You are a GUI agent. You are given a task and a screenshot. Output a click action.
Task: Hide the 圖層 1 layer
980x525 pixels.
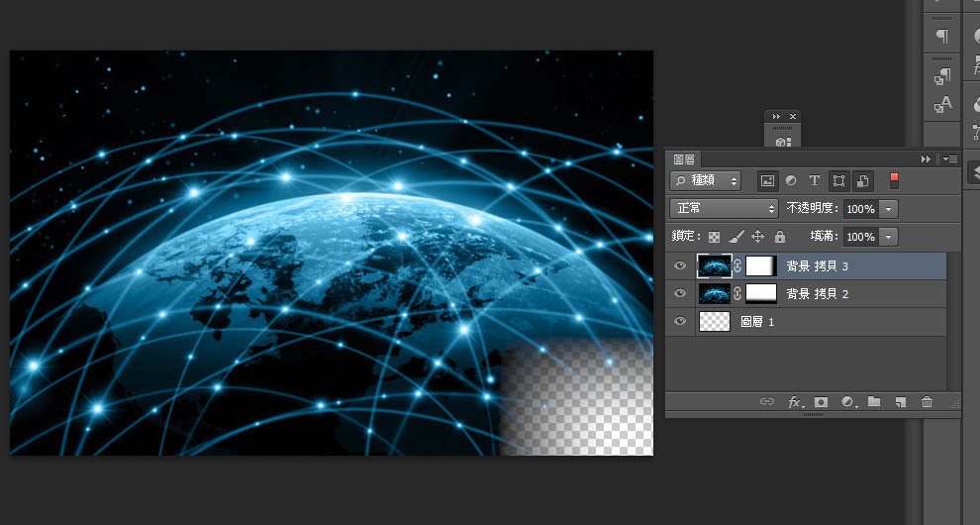[680, 321]
